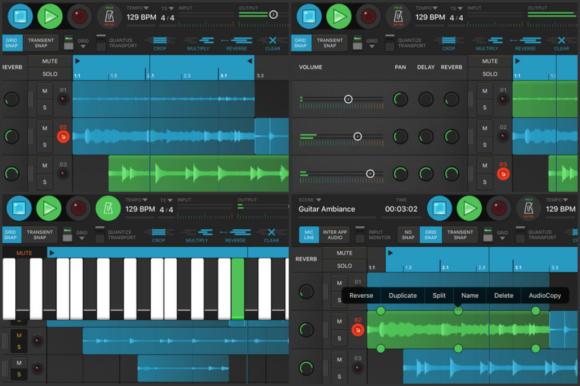Choose NO SNAP in Guitar Ambiance screenshot
Viewport: 580px width, 386px height.
408,235
